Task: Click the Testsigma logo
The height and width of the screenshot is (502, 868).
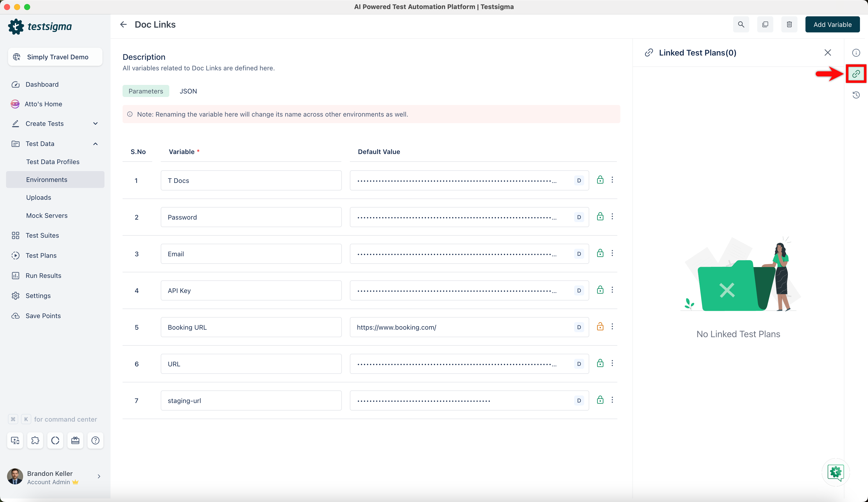Action: [40, 27]
